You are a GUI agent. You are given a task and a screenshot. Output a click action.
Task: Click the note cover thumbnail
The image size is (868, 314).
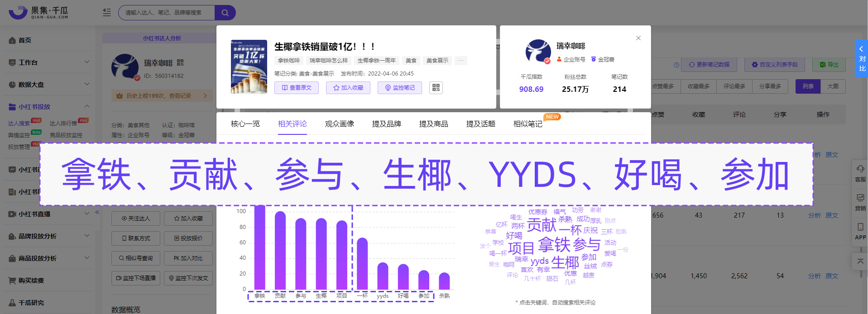[249, 67]
